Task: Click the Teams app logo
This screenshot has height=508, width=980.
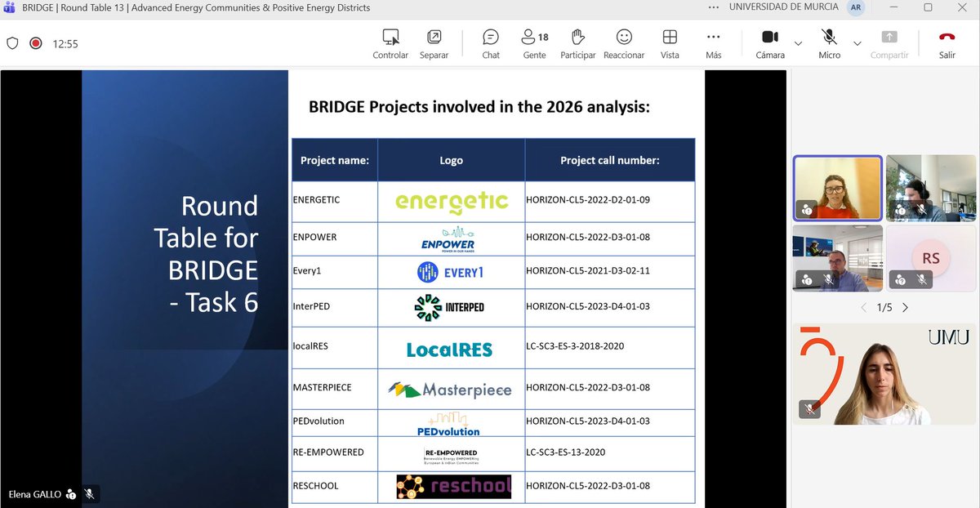Action: click(x=8, y=7)
